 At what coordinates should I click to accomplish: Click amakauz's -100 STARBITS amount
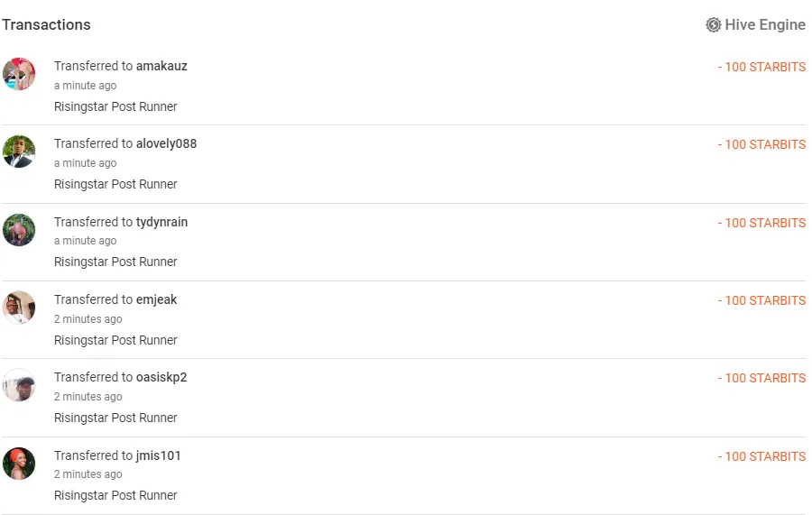click(x=761, y=67)
